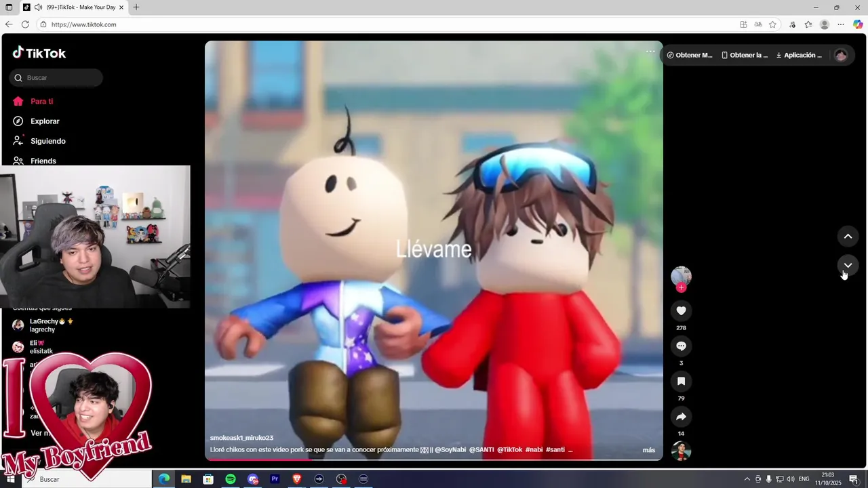The image size is (868, 488).
Task: Open the #santi hashtag
Action: click(555, 449)
